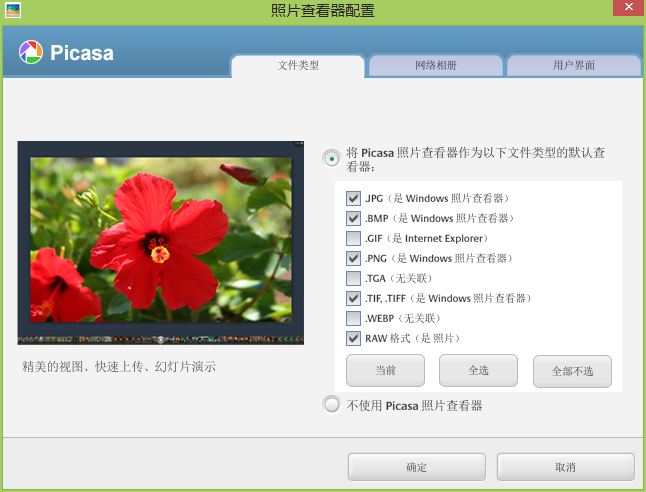Click the 当前 button
The width and height of the screenshot is (646, 492).
pos(385,371)
